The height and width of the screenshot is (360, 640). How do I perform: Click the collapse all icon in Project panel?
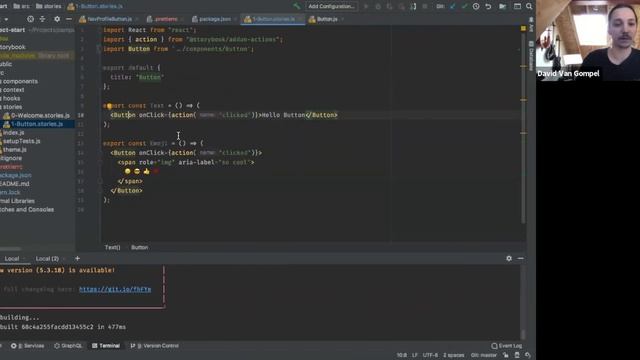tap(42, 19)
